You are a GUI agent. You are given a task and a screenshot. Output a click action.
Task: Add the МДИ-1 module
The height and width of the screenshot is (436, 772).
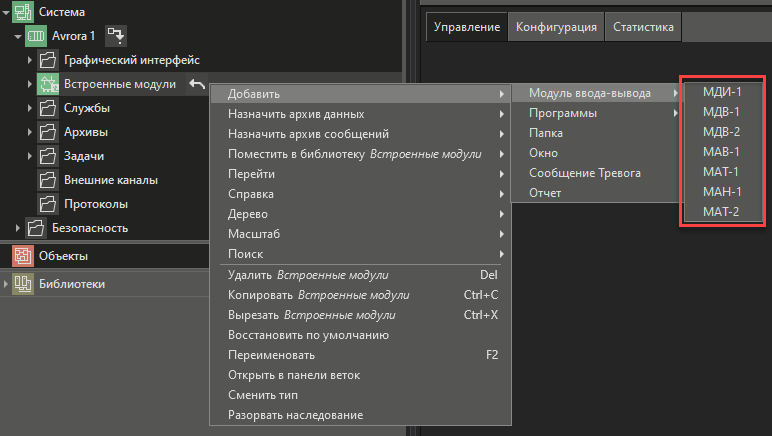[x=723, y=92]
